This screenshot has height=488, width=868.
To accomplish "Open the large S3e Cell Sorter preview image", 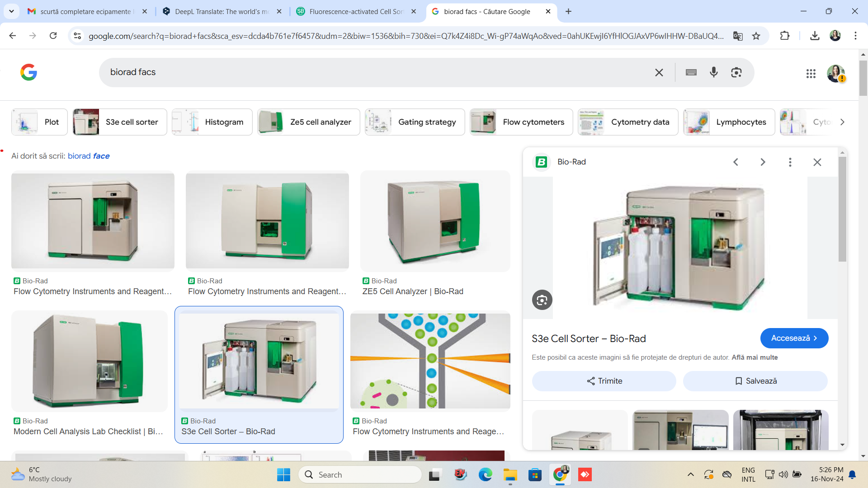I will [x=680, y=248].
